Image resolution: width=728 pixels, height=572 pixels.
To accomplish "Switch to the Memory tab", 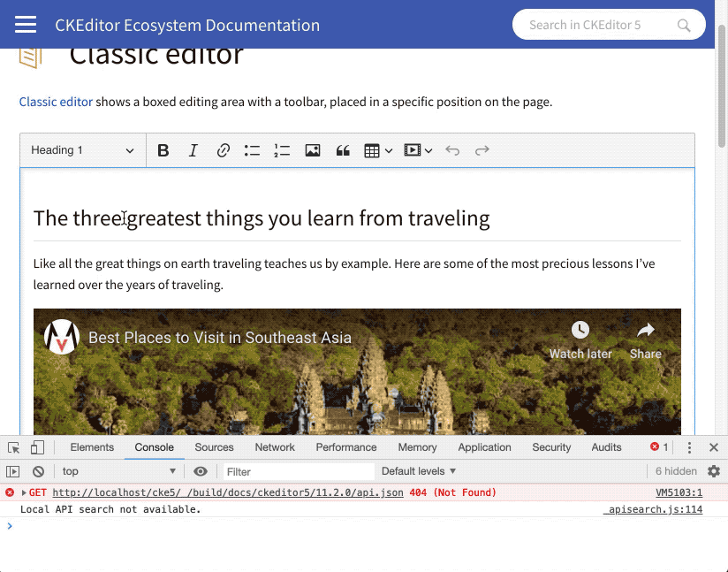I will pyautogui.click(x=417, y=447).
